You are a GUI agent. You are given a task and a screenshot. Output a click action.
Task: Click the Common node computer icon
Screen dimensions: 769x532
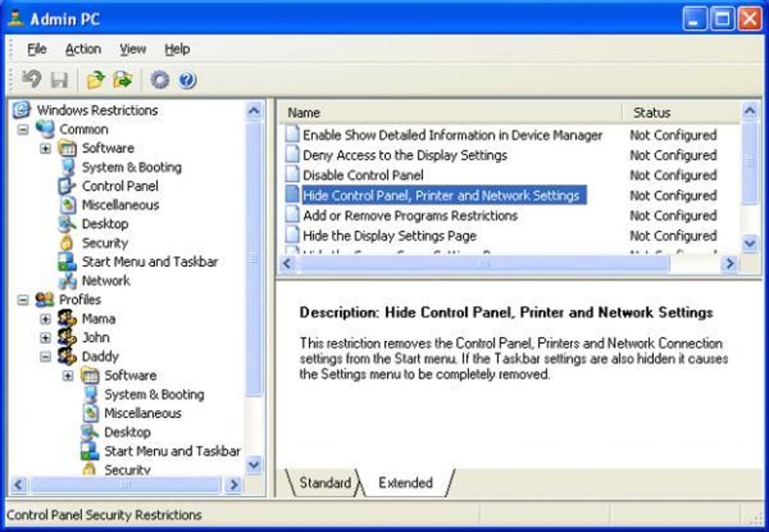tap(45, 129)
